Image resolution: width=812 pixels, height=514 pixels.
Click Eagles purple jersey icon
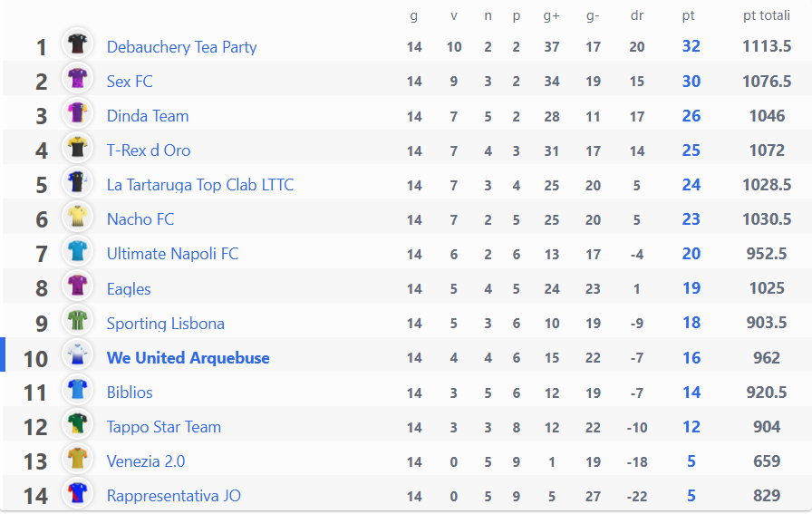(77, 286)
